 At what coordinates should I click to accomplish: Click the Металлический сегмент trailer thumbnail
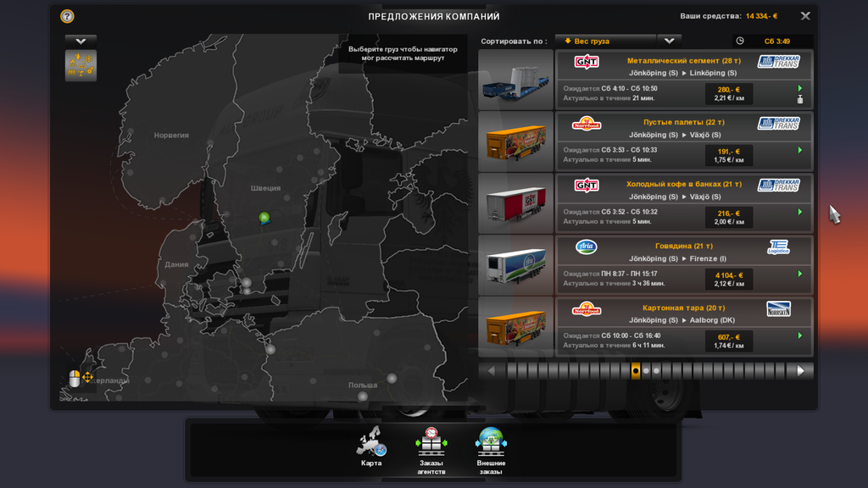pos(515,80)
